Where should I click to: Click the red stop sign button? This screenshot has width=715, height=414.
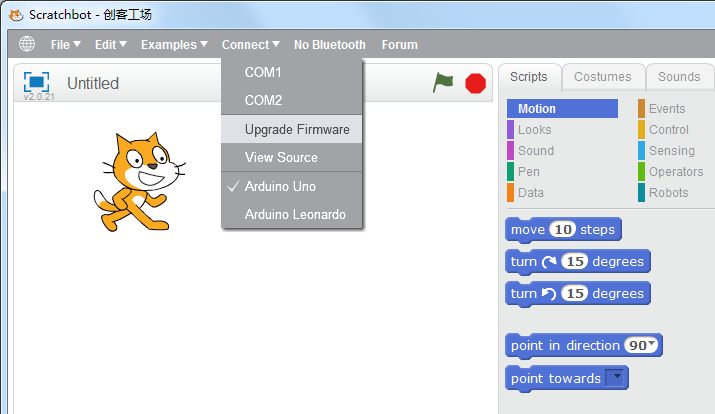pyautogui.click(x=475, y=83)
